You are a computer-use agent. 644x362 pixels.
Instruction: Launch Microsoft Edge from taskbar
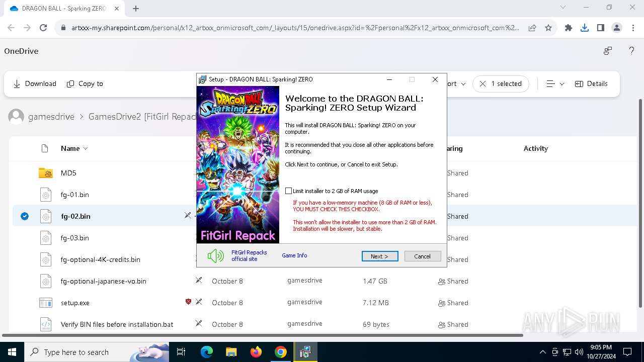(x=207, y=352)
